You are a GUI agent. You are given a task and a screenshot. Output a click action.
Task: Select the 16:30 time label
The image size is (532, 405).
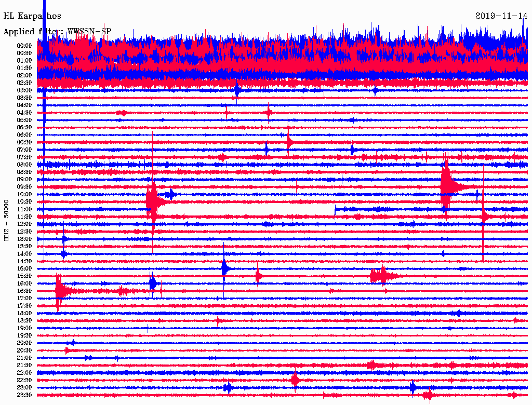[24, 291]
